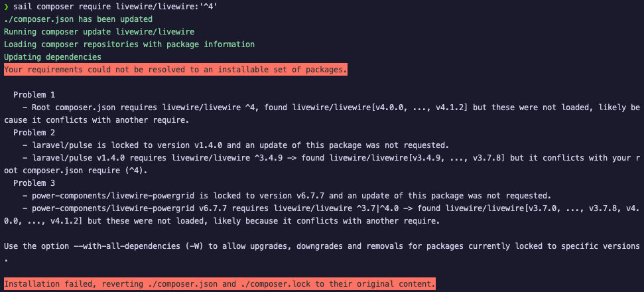644x292 pixels.
Task: Click 'cause it conflicts with another require.' line
Action: click(x=96, y=120)
